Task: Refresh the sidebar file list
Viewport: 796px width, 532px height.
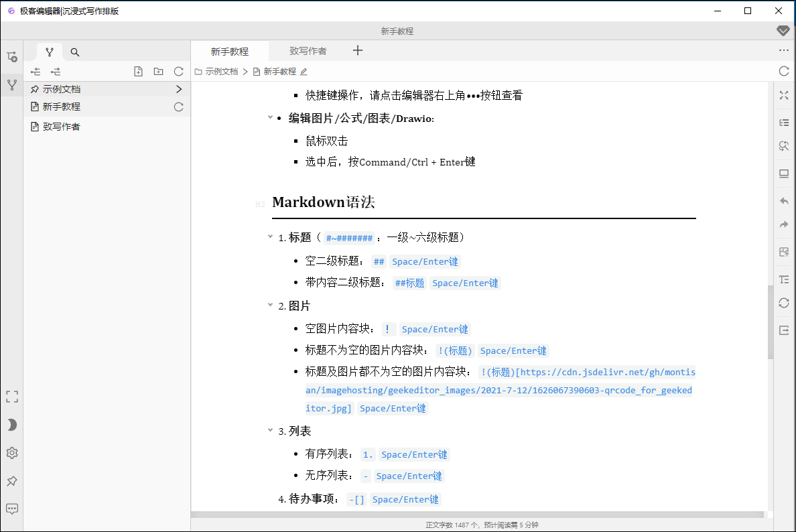Action: click(179, 72)
